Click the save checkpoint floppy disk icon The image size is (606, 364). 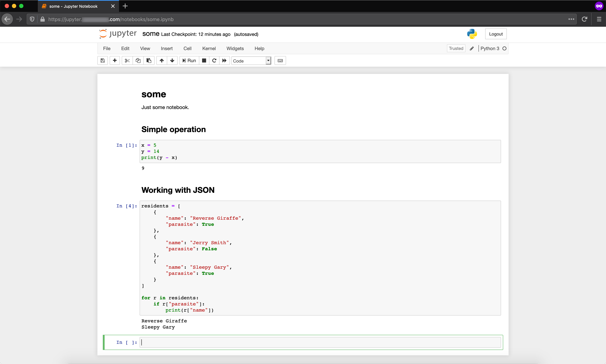(x=103, y=61)
